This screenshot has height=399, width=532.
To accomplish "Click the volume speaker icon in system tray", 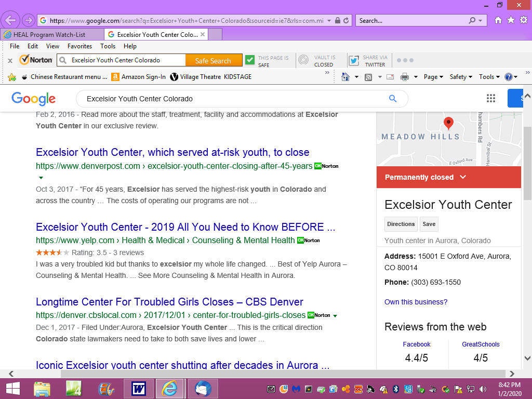I will 483,389.
